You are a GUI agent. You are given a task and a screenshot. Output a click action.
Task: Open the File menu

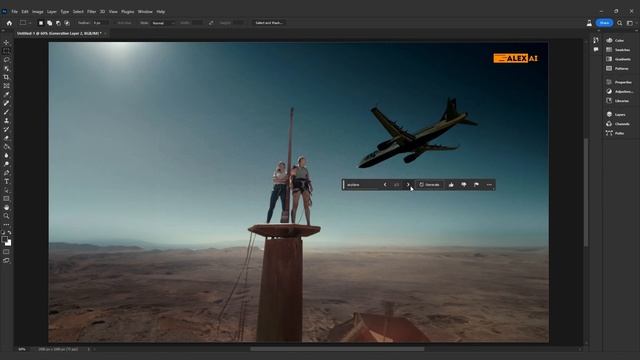coord(15,12)
